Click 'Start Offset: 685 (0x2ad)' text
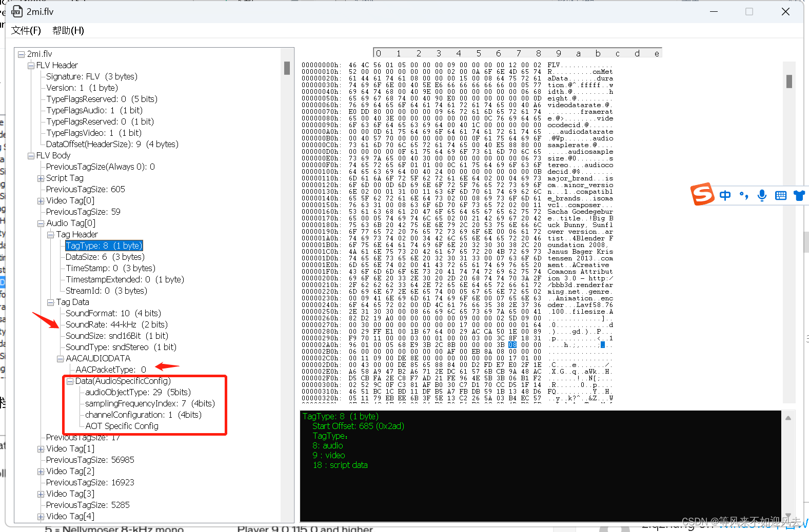 pyautogui.click(x=359, y=426)
